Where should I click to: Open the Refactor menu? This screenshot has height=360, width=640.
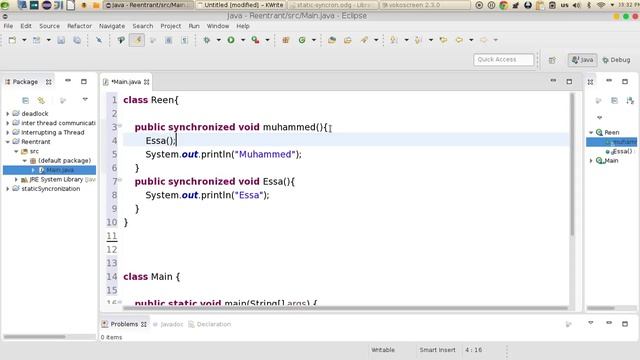point(80,26)
